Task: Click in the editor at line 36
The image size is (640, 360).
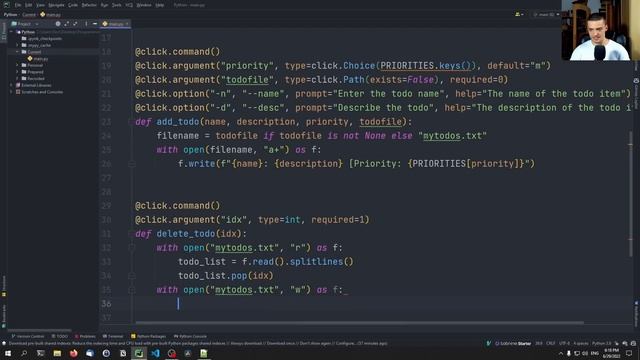Action: [382, 304]
